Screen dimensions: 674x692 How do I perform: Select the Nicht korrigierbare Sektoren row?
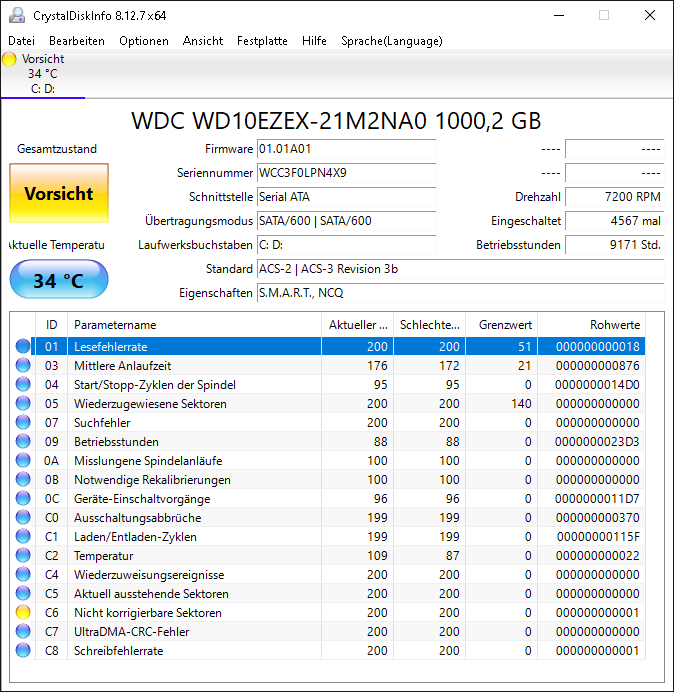point(329,612)
